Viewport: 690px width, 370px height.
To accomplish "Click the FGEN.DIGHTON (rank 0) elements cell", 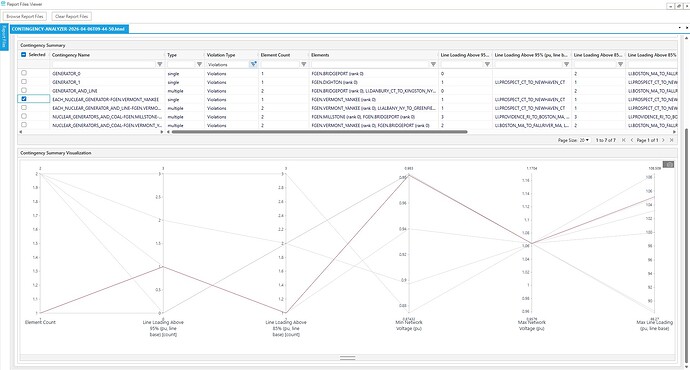I will (x=334, y=82).
